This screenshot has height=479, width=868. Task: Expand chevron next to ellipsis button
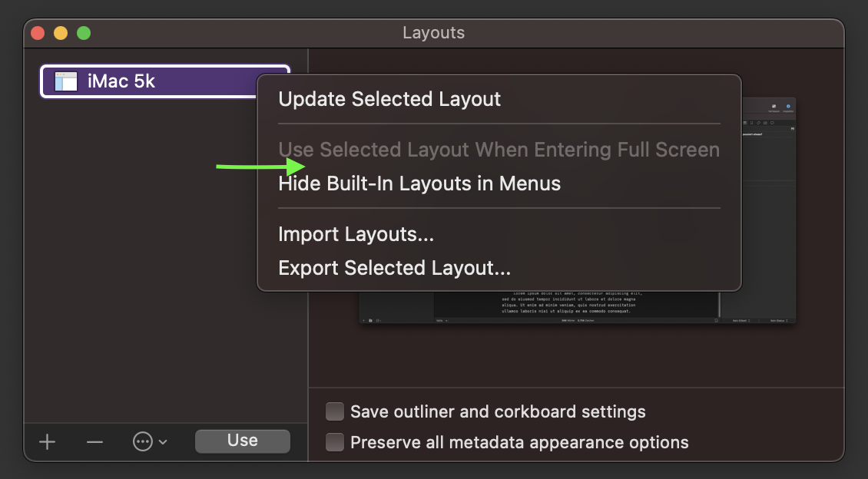click(x=163, y=441)
